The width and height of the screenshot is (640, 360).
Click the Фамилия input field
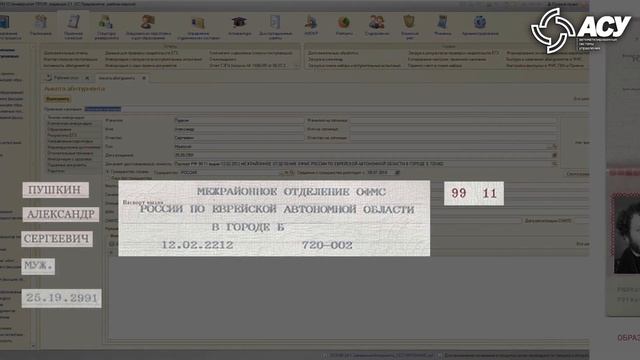[239, 121]
